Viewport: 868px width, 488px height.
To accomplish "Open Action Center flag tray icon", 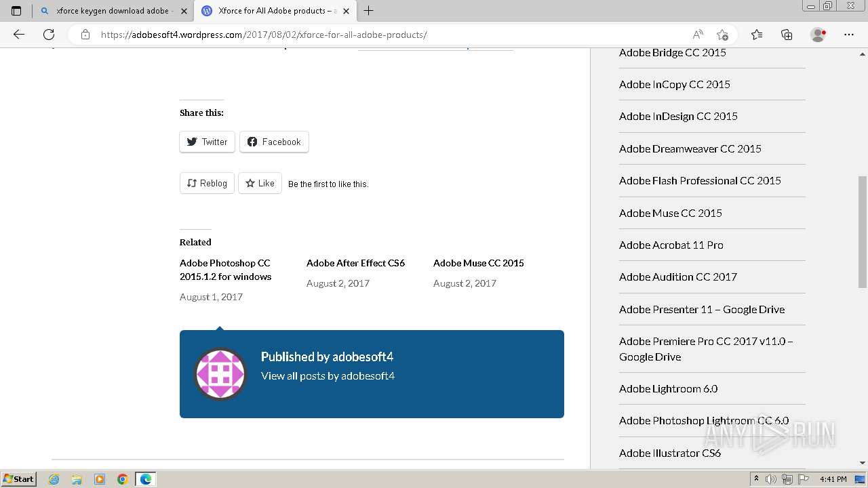I will click(x=802, y=479).
